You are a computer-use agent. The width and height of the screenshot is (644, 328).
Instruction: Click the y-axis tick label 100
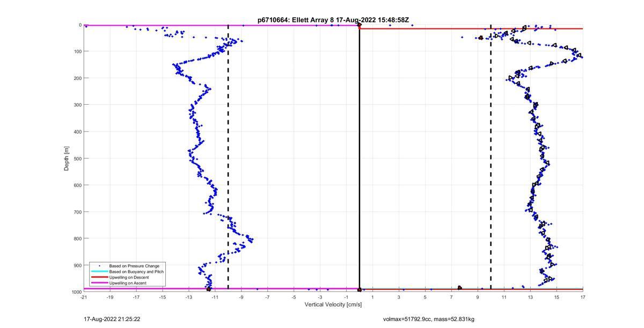[x=77, y=52]
